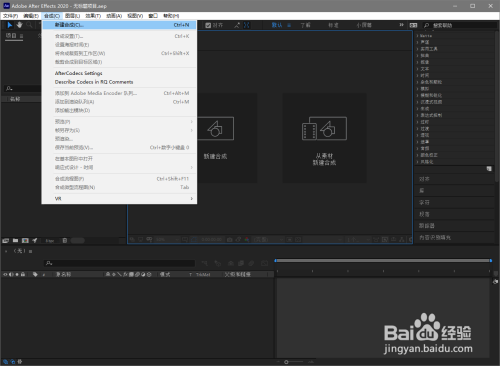This screenshot has height=366, width=500.
Task: Click the 源名称 column header
Action: [63, 274]
